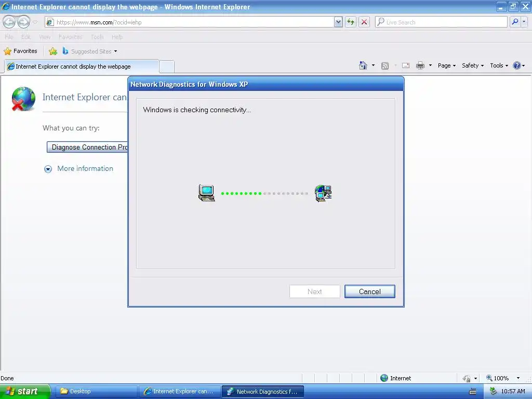
Task: Refresh the page with the green arrows icon
Action: [x=351, y=22]
